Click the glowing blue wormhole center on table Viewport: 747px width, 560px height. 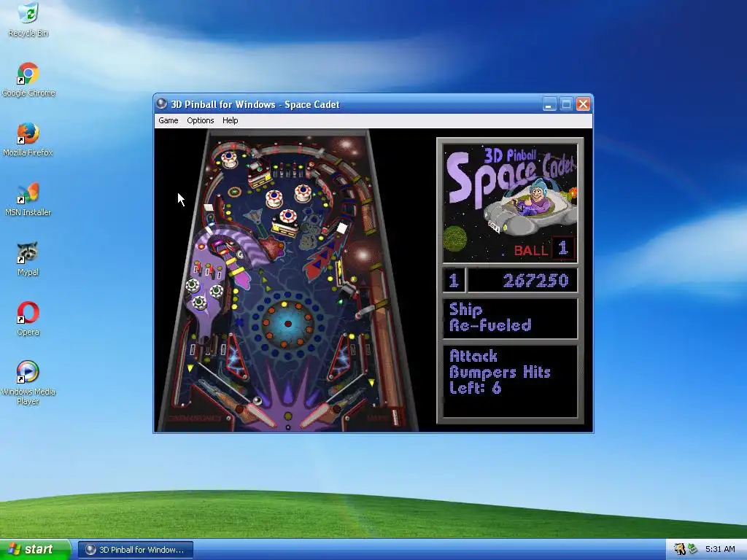tap(287, 324)
